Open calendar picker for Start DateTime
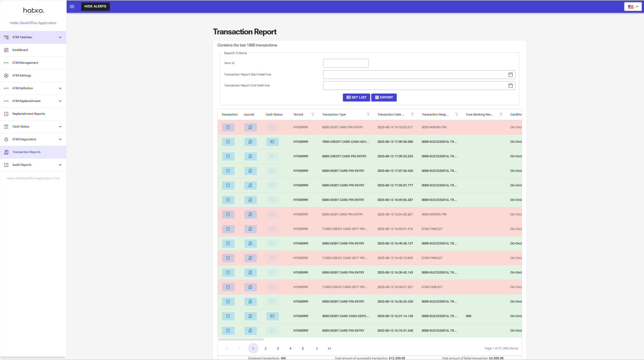The height and width of the screenshot is (360, 644). (x=510, y=75)
